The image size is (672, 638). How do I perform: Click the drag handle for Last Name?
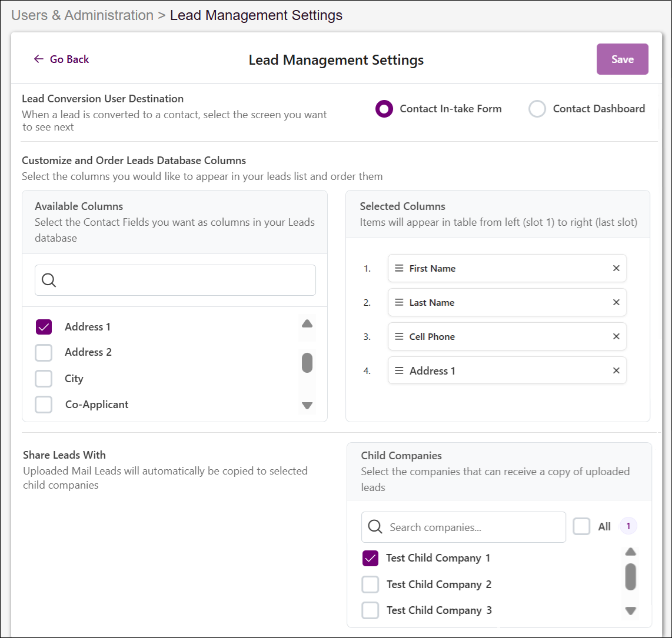[399, 302]
